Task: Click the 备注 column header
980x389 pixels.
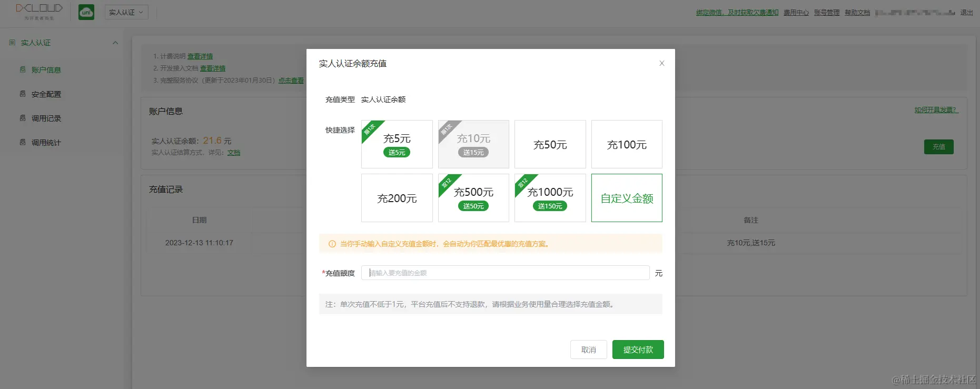Action: [751, 220]
